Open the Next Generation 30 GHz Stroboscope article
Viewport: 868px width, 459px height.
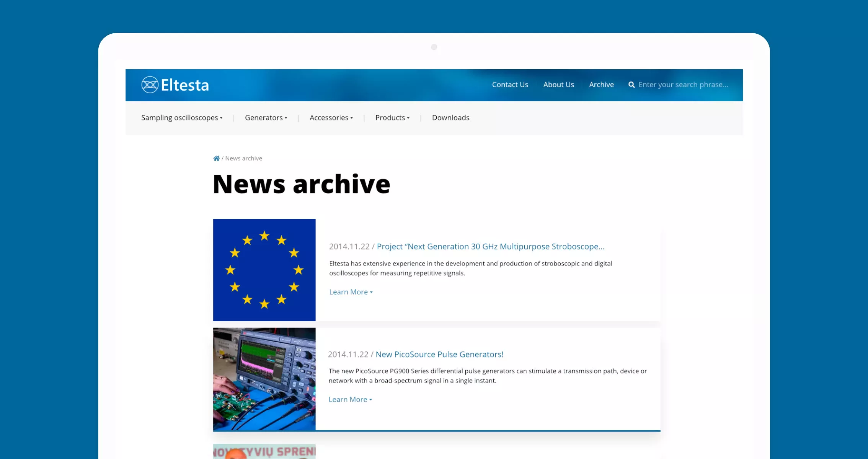click(x=491, y=247)
